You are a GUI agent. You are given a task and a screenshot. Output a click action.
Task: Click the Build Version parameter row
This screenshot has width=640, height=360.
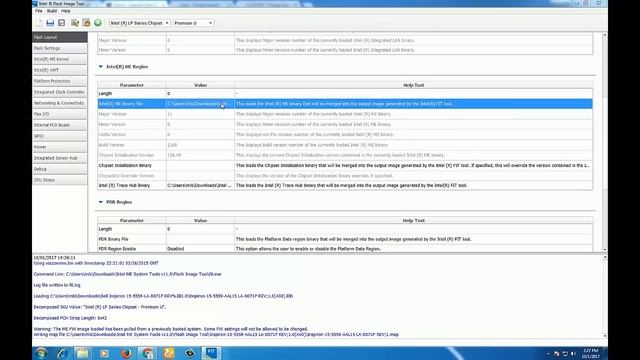tap(345, 145)
